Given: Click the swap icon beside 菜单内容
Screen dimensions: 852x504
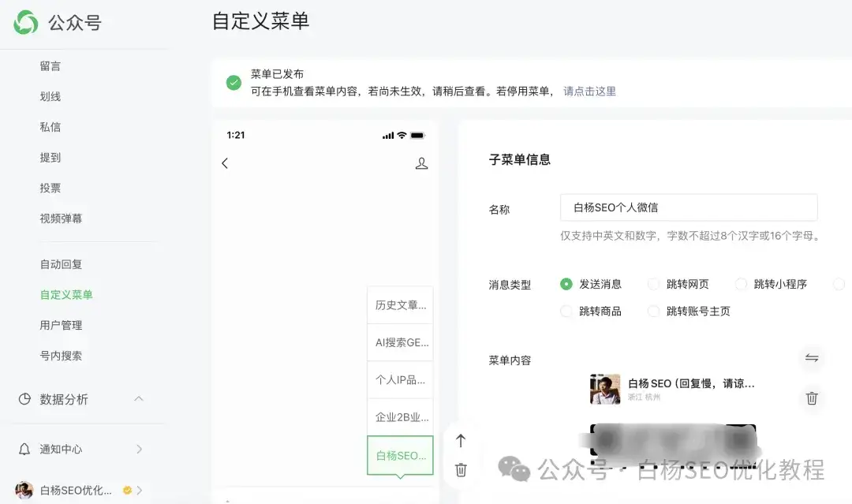Looking at the screenshot, I should [x=811, y=358].
